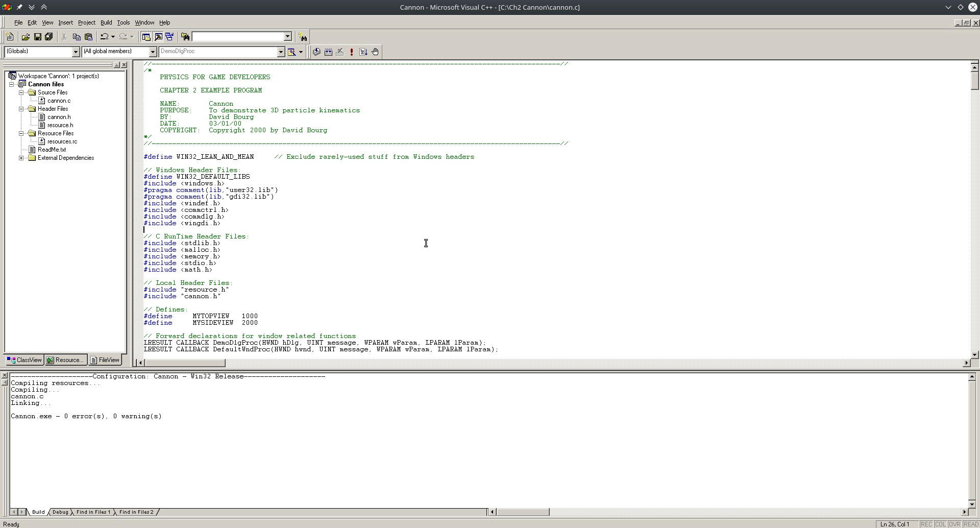The height and width of the screenshot is (528, 980).
Task: Click the workspace pane docking arrow button
Action: click(117, 65)
